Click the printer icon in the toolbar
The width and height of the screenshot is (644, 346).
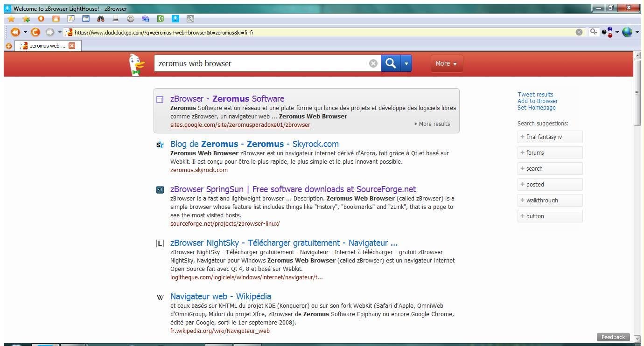point(116,19)
